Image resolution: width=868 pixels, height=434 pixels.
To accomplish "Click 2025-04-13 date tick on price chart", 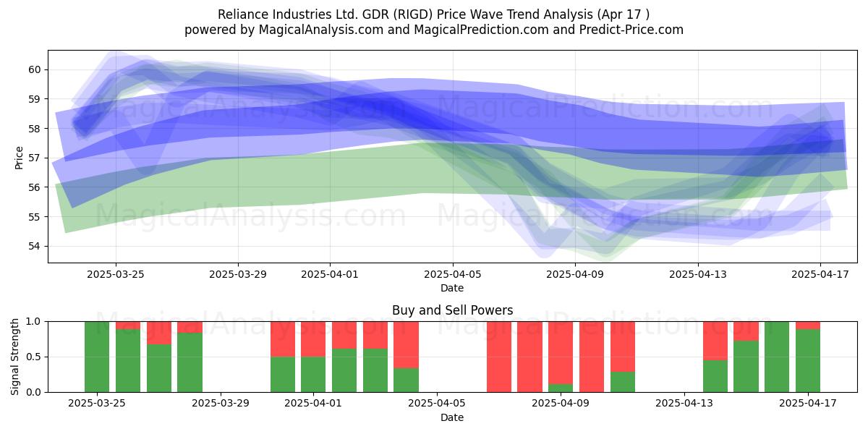I will pos(697,274).
